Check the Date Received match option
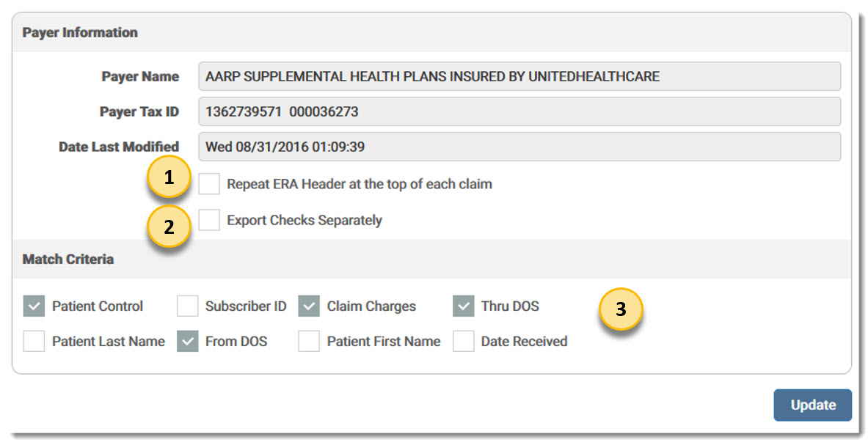868x445 pixels. pyautogui.click(x=463, y=341)
